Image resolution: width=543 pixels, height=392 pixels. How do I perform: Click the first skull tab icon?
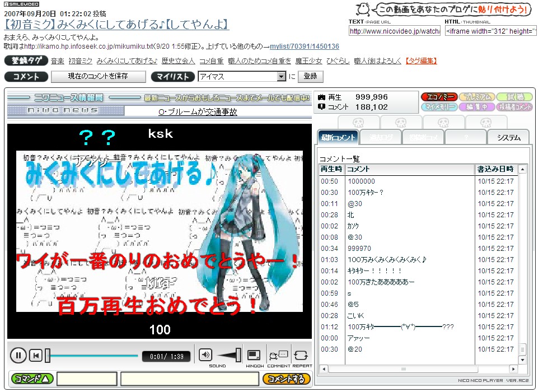(358, 123)
